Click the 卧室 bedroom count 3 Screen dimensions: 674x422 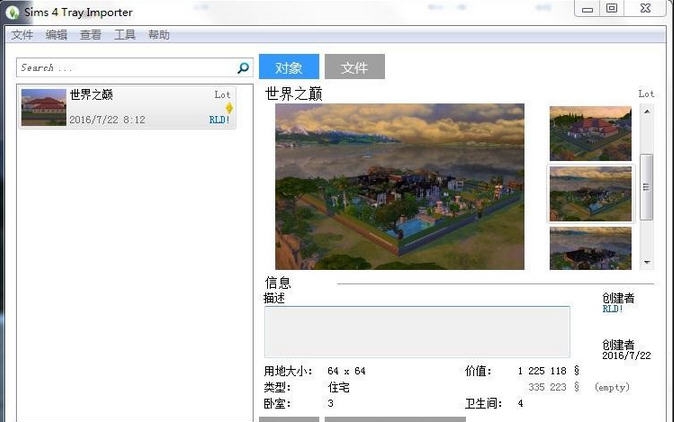330,404
